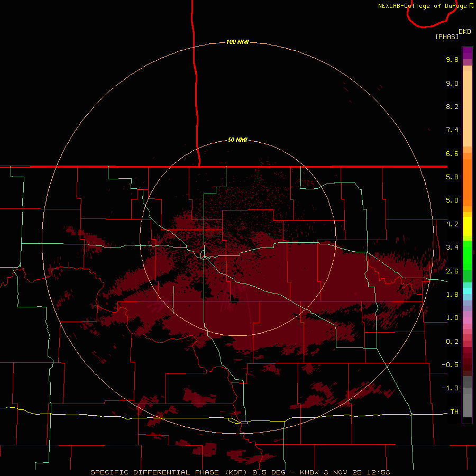Select the 5.8 value on the scale
The image size is (476, 476).
(x=452, y=177)
